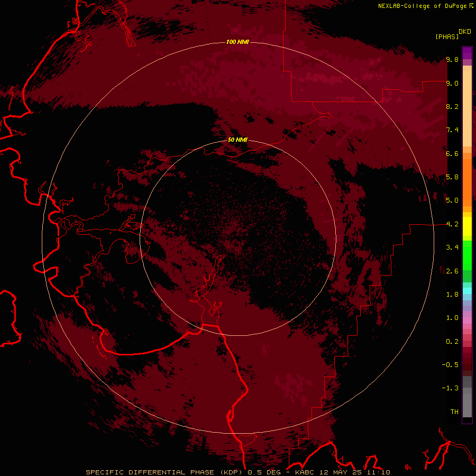This screenshot has height=476, width=476.
Task: Click the DKD product label
Action: 465,32
